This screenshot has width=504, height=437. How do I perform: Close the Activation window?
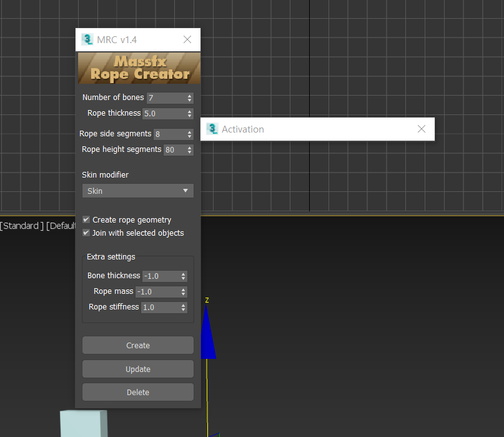tap(422, 129)
